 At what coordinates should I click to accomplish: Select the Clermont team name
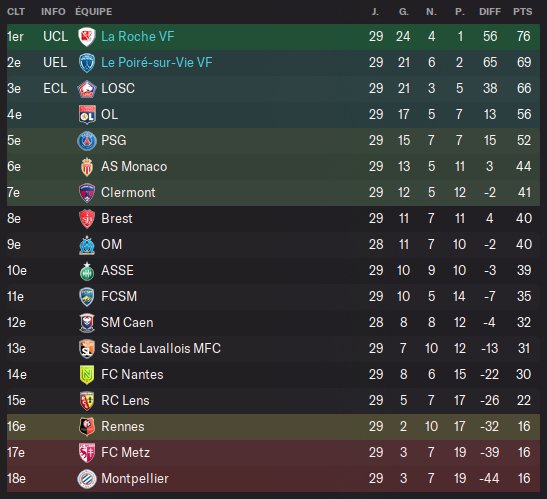[x=128, y=193]
